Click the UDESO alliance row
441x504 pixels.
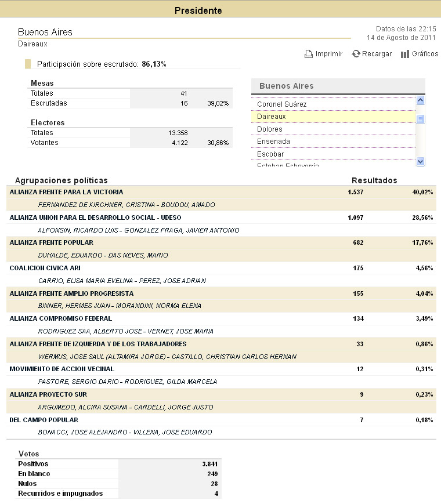221,217
